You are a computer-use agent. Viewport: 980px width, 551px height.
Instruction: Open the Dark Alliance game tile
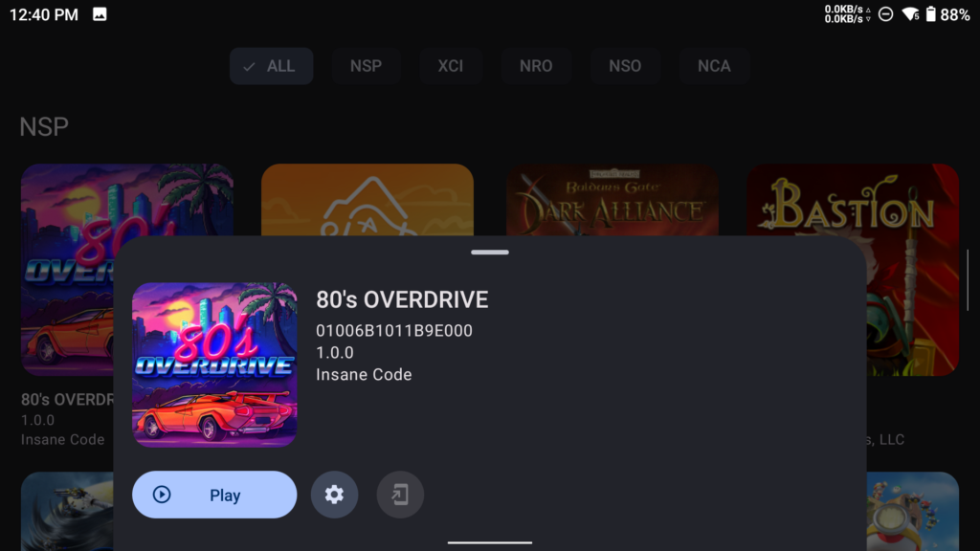coord(612,200)
